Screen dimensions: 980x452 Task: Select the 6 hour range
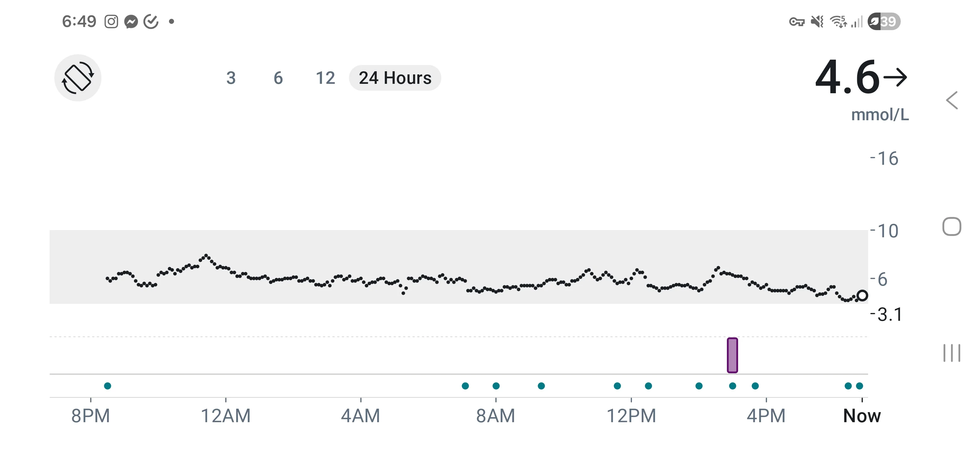(x=278, y=78)
